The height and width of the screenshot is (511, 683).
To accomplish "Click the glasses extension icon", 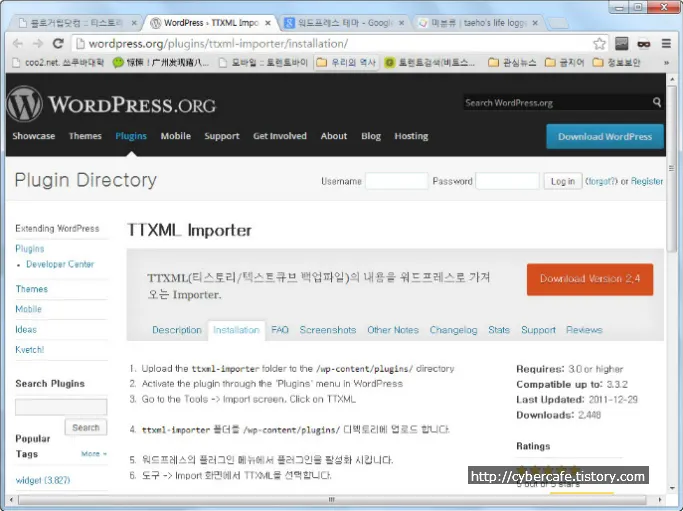I will [644, 44].
